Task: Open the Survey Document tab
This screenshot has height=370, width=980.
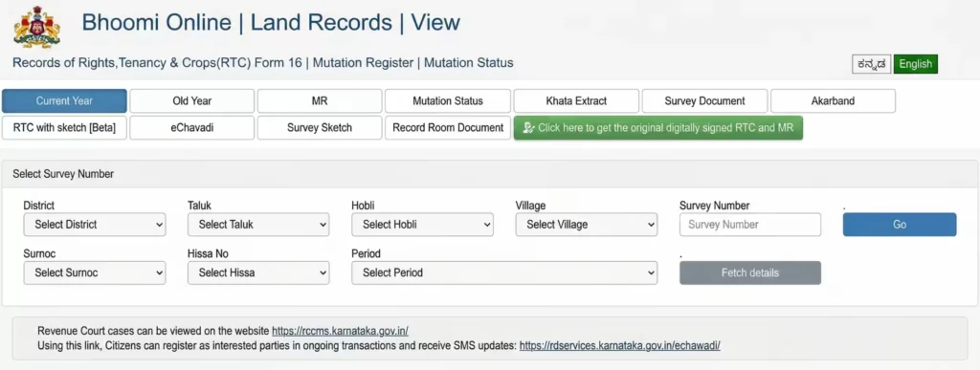Action: coord(704,101)
